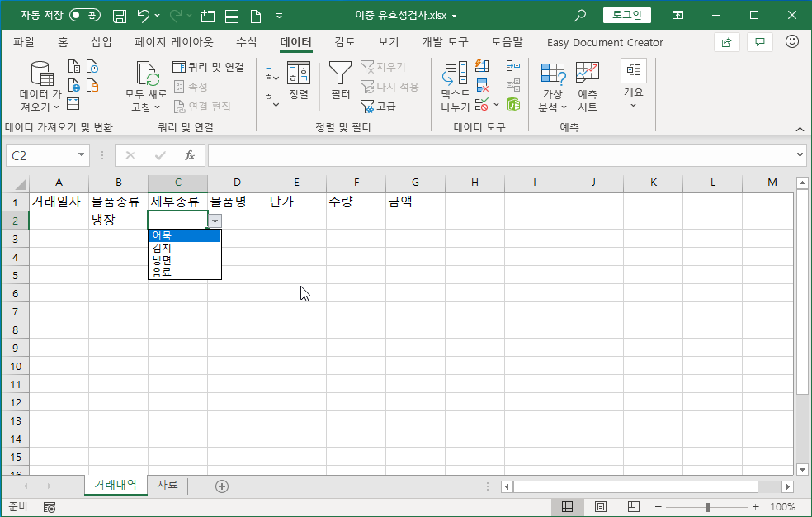Click the 텍스트 나누기 text to columns icon
The width and height of the screenshot is (812, 517).
456,87
